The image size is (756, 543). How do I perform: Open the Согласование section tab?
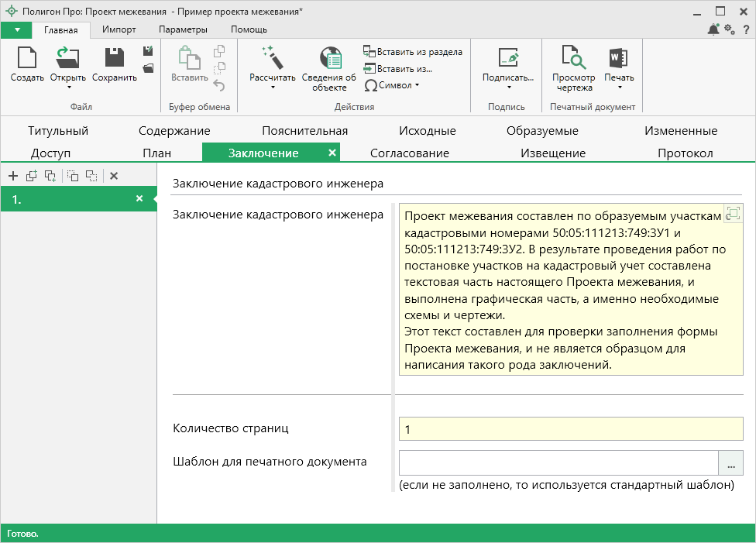pyautogui.click(x=409, y=153)
